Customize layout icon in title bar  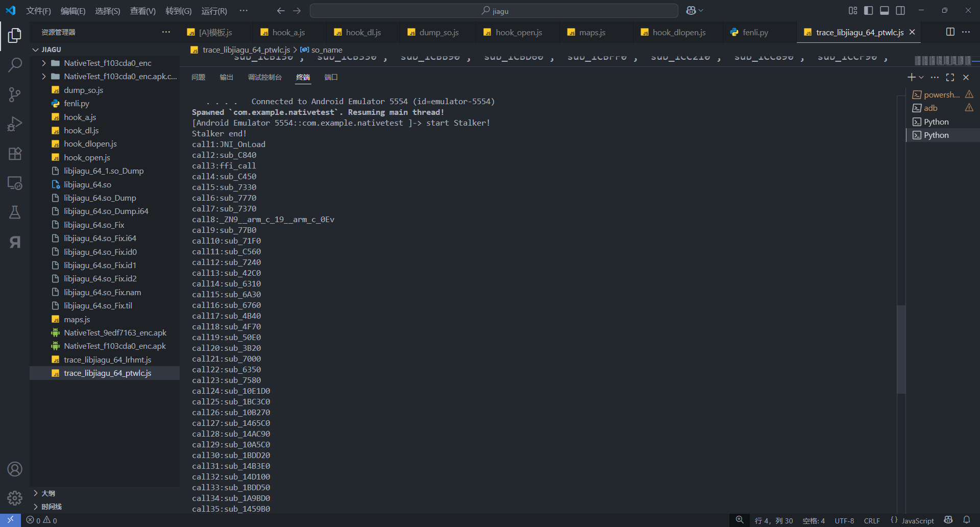coord(853,11)
